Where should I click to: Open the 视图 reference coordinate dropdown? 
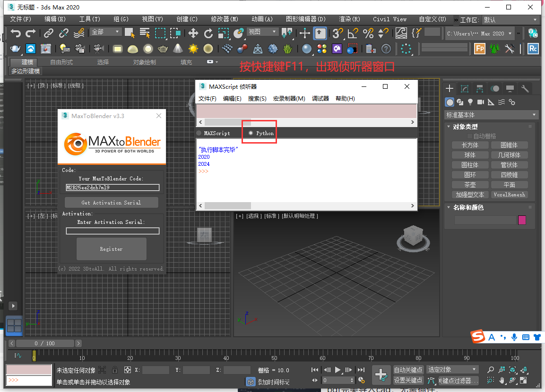[263, 32]
